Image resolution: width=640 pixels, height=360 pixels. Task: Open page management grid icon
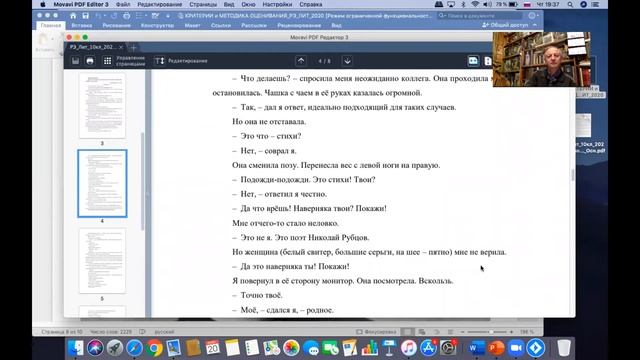coord(107,61)
